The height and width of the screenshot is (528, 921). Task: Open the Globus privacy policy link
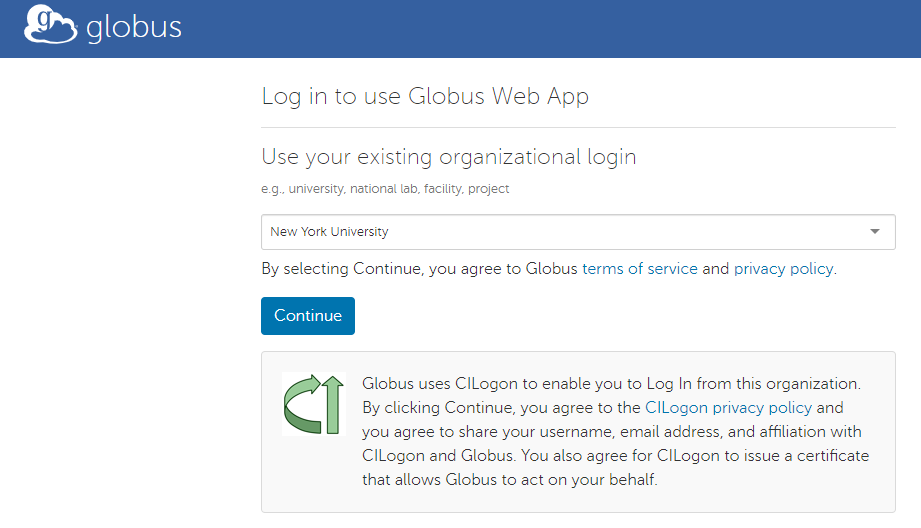point(783,269)
